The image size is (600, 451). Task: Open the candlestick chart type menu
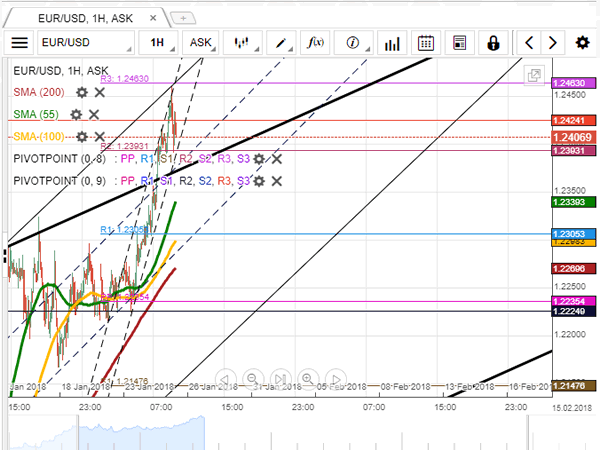(243, 42)
